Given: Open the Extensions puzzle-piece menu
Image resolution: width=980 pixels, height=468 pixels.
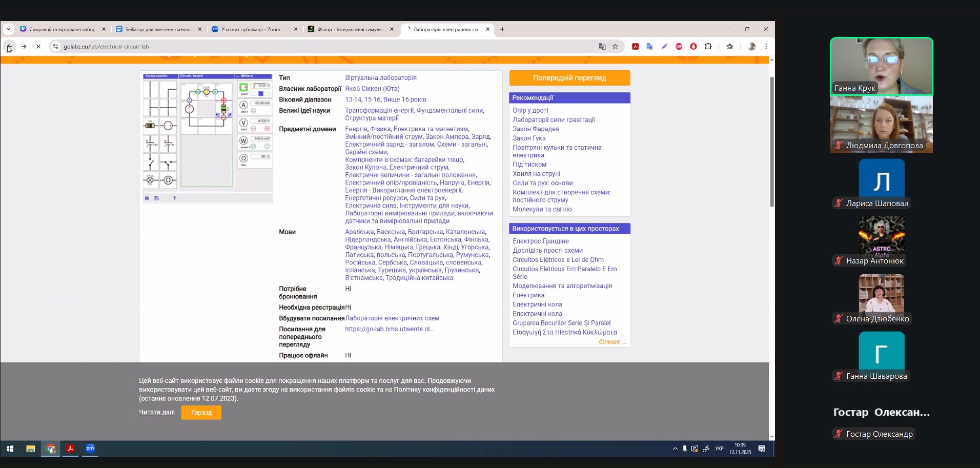Looking at the screenshot, I should click(708, 47).
